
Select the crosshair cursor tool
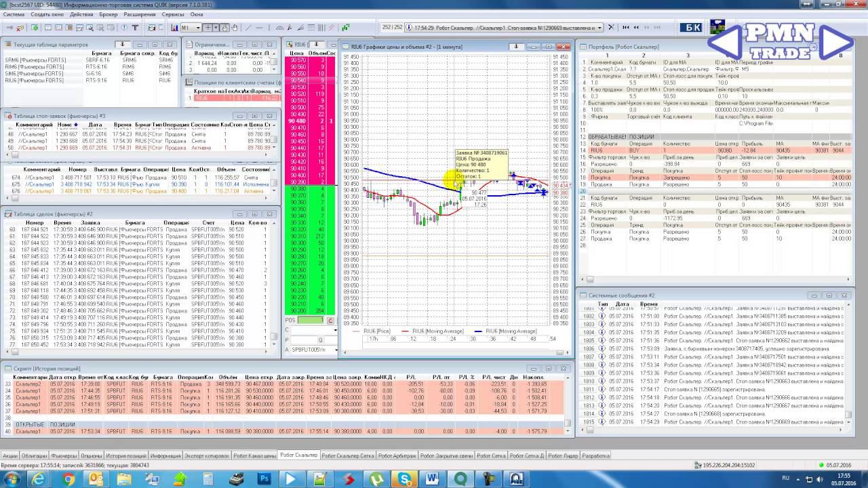pyautogui.click(x=208, y=28)
